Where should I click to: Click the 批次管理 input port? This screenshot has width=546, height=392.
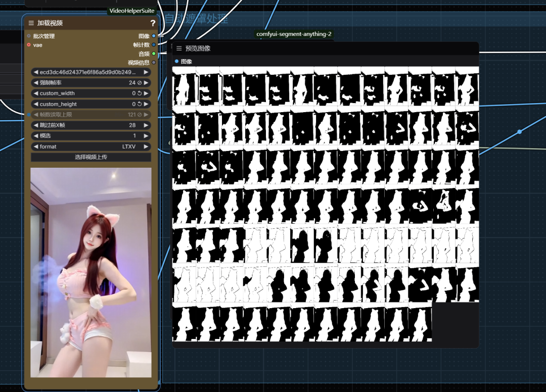coord(29,36)
